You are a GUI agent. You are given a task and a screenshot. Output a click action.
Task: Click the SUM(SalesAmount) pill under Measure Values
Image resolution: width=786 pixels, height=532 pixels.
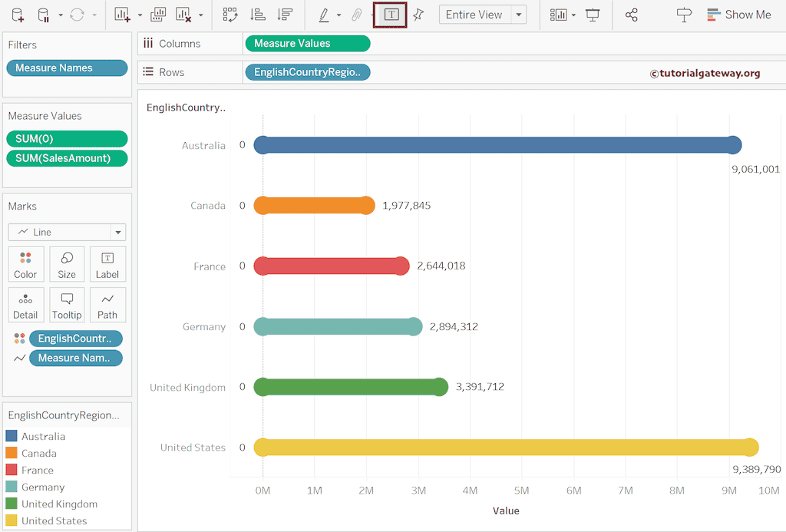pos(67,158)
